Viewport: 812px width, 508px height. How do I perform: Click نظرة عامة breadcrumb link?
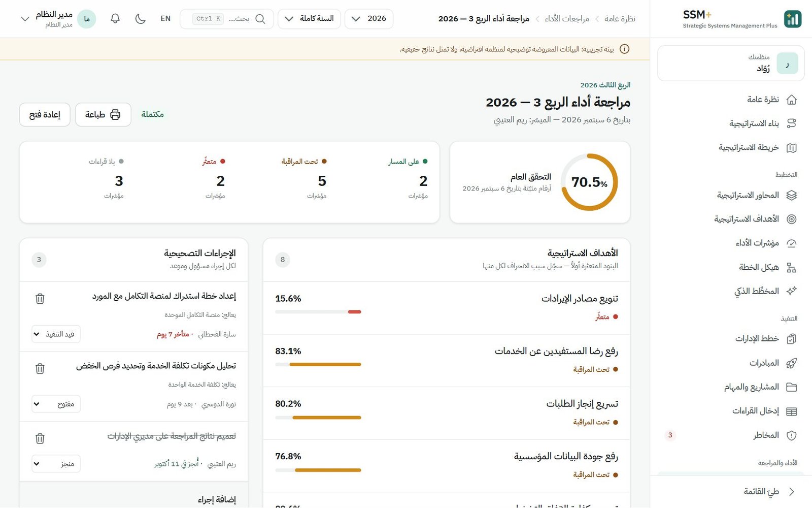point(620,19)
